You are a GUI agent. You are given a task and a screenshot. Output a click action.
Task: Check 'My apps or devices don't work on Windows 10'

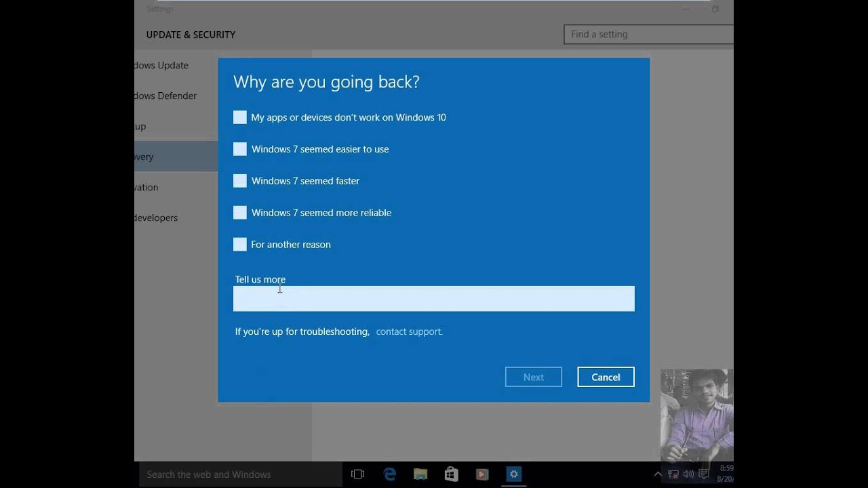point(240,117)
